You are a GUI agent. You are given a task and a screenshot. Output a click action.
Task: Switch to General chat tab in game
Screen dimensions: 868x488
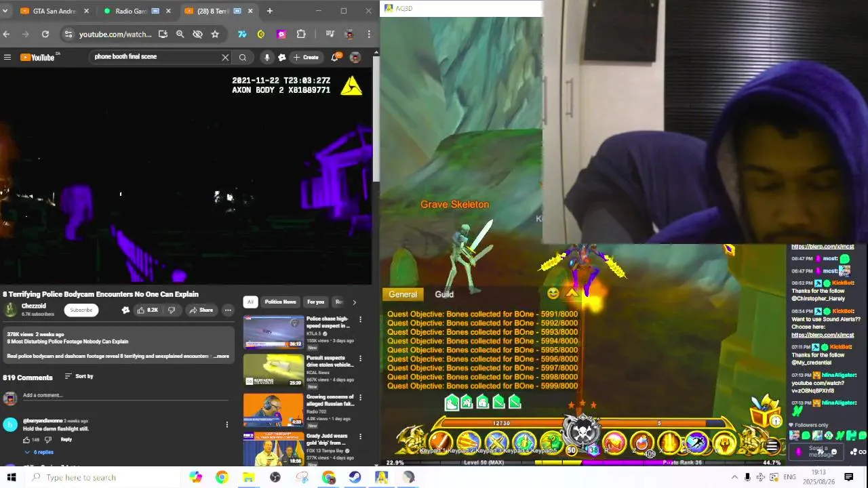403,294
